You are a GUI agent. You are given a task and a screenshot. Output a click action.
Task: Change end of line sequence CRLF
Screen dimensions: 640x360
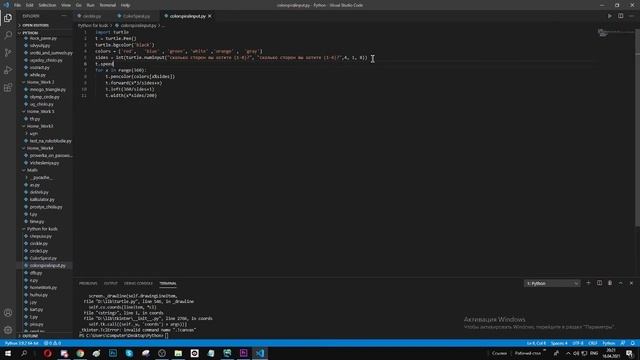(x=593, y=343)
